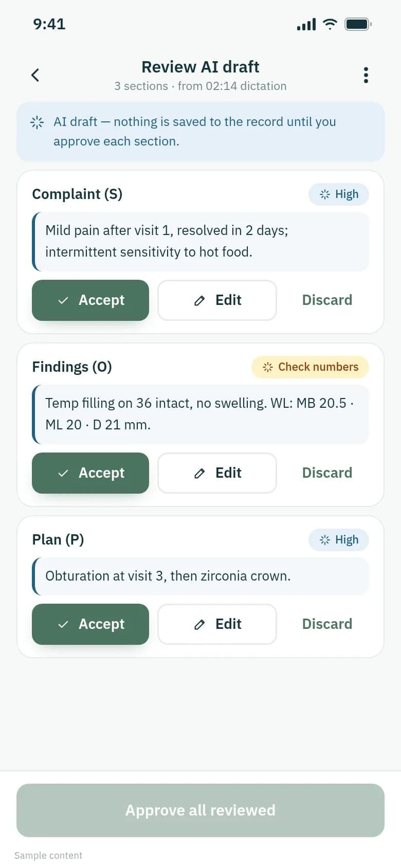Open the three-dot overflow menu
401x868 pixels.
[366, 75]
